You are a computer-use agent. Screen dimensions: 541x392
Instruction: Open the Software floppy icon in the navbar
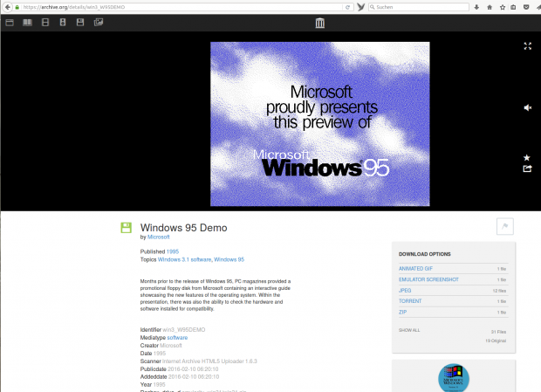[x=80, y=23]
